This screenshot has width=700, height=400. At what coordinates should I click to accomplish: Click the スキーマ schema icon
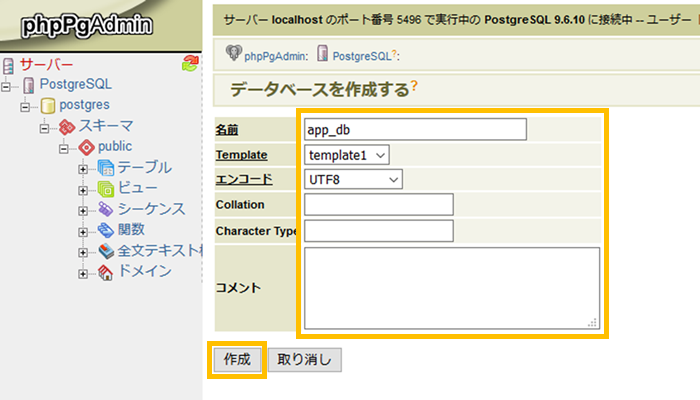pos(67,126)
